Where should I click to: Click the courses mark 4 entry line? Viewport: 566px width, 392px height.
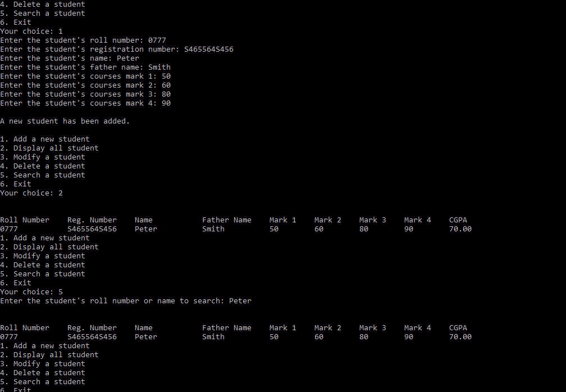85,103
